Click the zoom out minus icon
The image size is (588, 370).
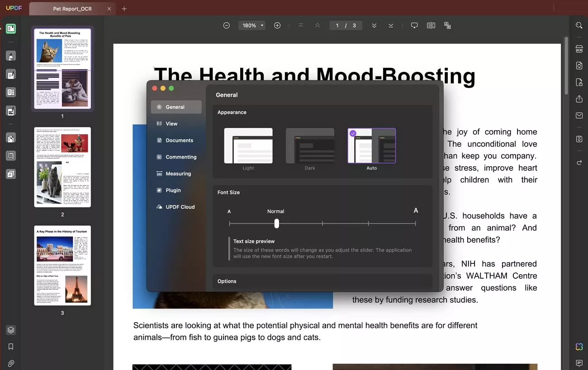(227, 26)
